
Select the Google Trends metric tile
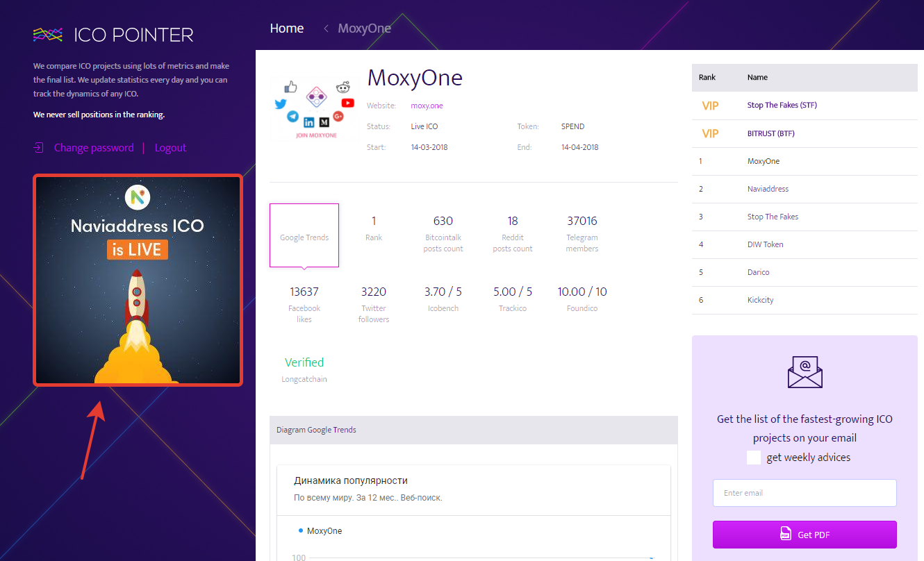click(304, 235)
